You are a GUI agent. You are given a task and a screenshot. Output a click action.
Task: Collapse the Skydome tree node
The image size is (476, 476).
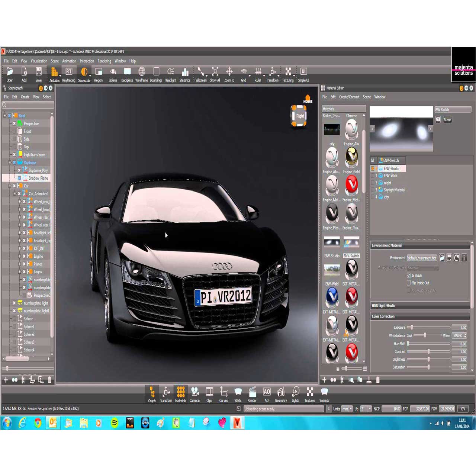coord(10,163)
